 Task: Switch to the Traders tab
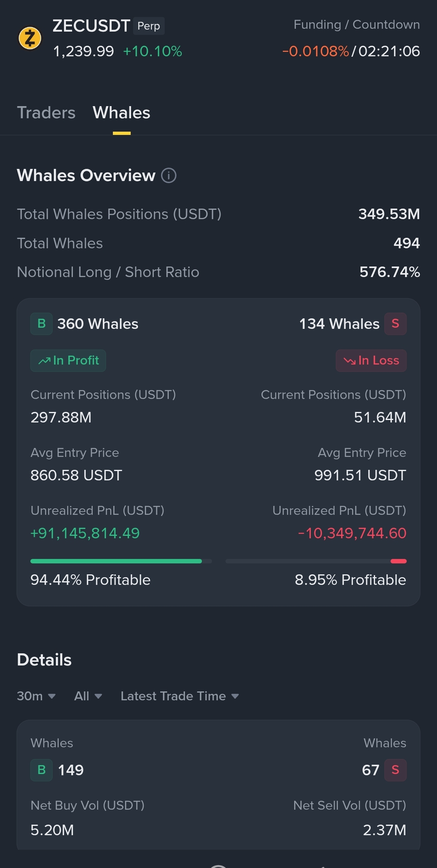pos(46,113)
